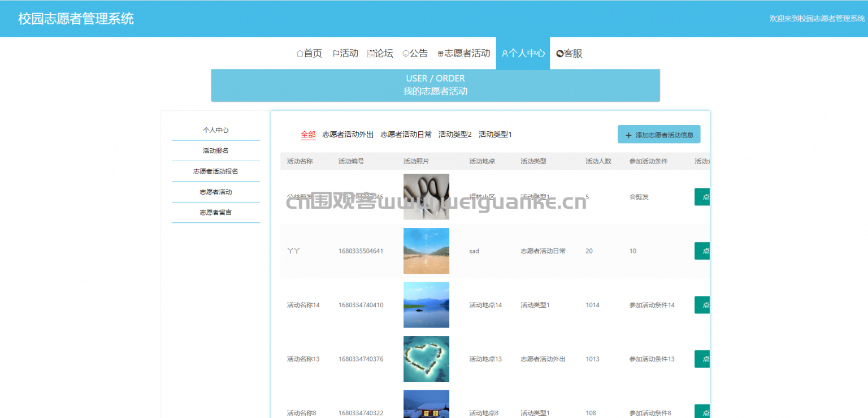Click the calendar icon beside 志愿者活动
868x418 pixels.
pos(441,53)
